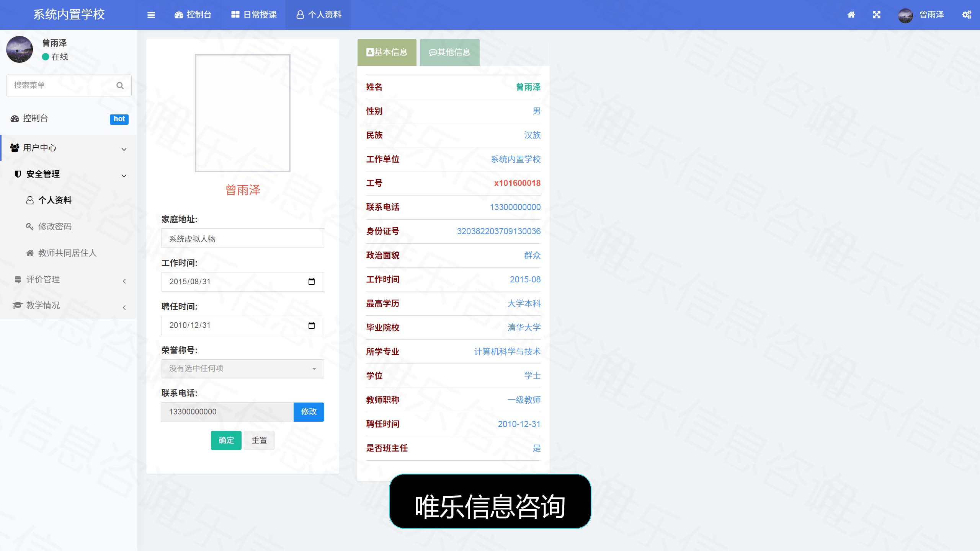Click the 身份证号 value 320382203709130036
The image size is (980, 551).
point(499,231)
